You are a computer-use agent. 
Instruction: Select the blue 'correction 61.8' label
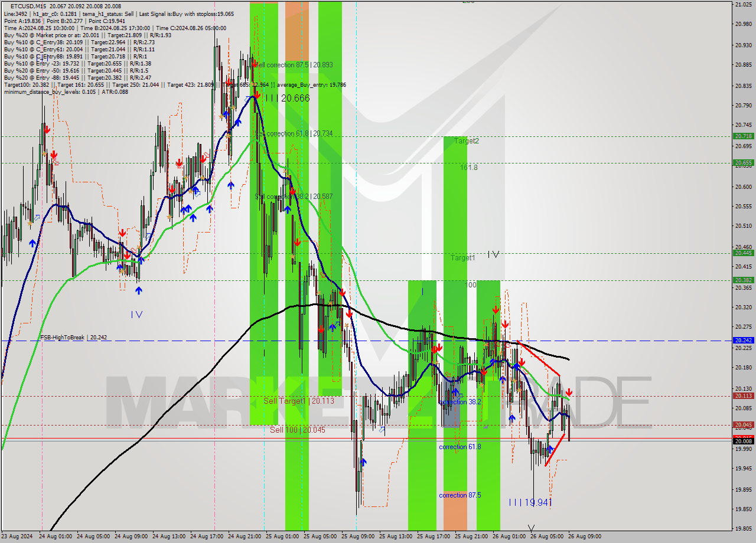tap(460, 447)
